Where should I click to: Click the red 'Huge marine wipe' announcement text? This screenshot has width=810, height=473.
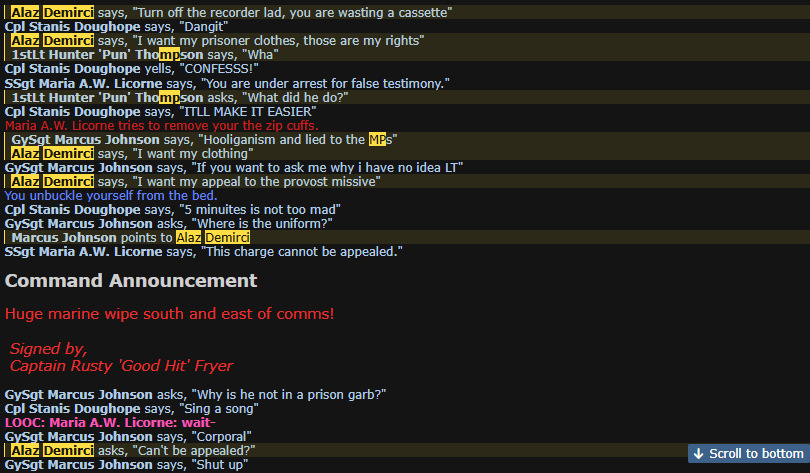tap(169, 313)
